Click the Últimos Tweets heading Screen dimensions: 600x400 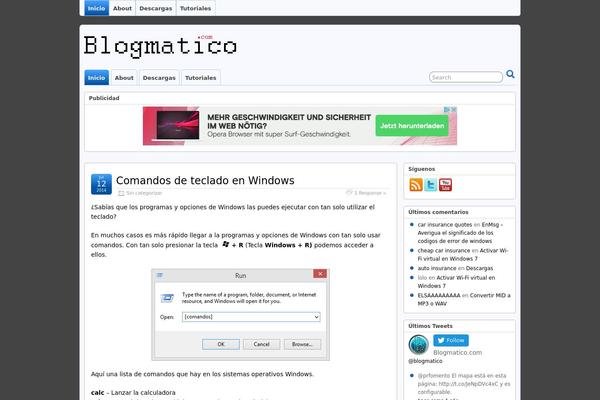[x=430, y=326]
